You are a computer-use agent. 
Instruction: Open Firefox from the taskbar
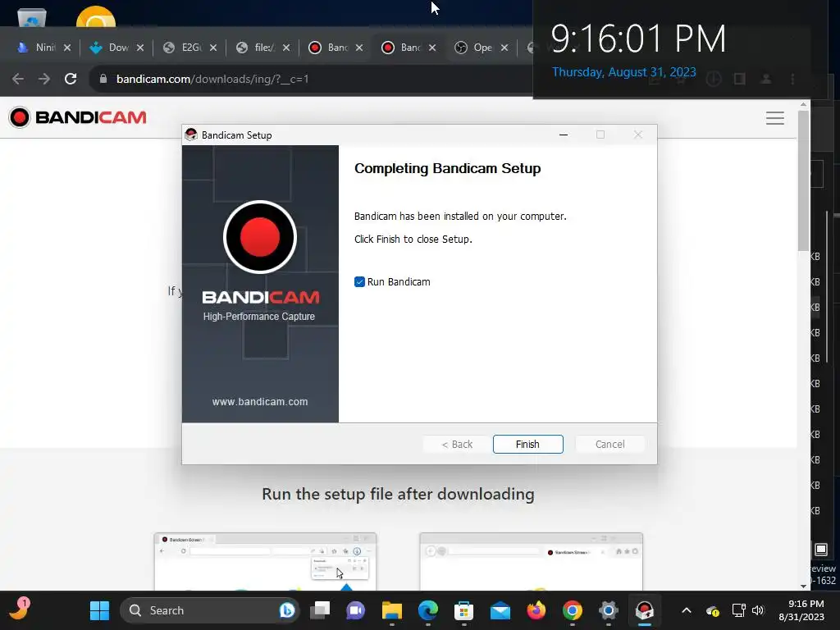point(536,610)
